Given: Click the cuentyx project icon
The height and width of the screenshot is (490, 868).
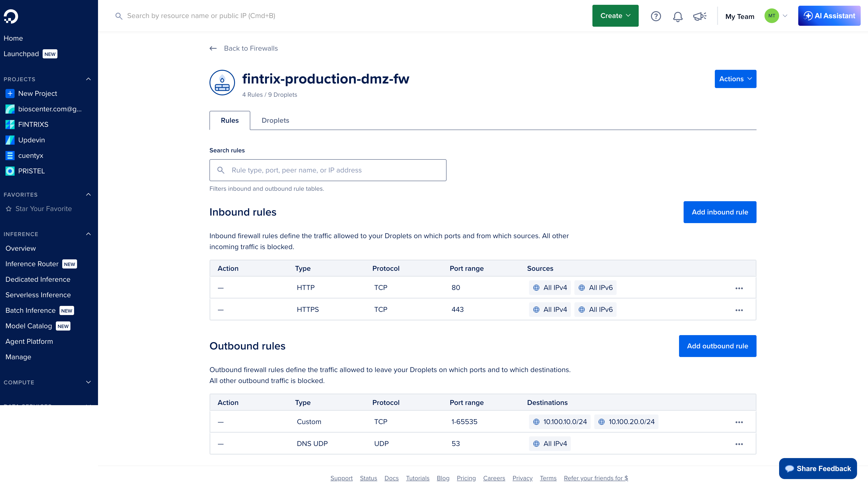Looking at the screenshot, I should (10, 156).
